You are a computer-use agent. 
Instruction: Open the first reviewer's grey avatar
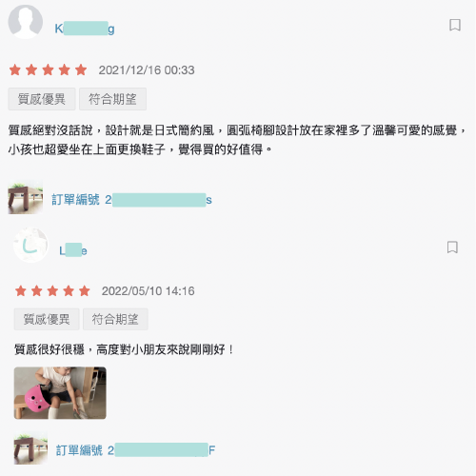coord(26,22)
